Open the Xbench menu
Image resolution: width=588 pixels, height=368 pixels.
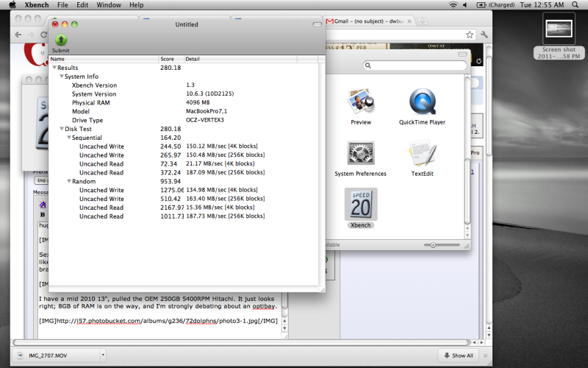point(36,5)
